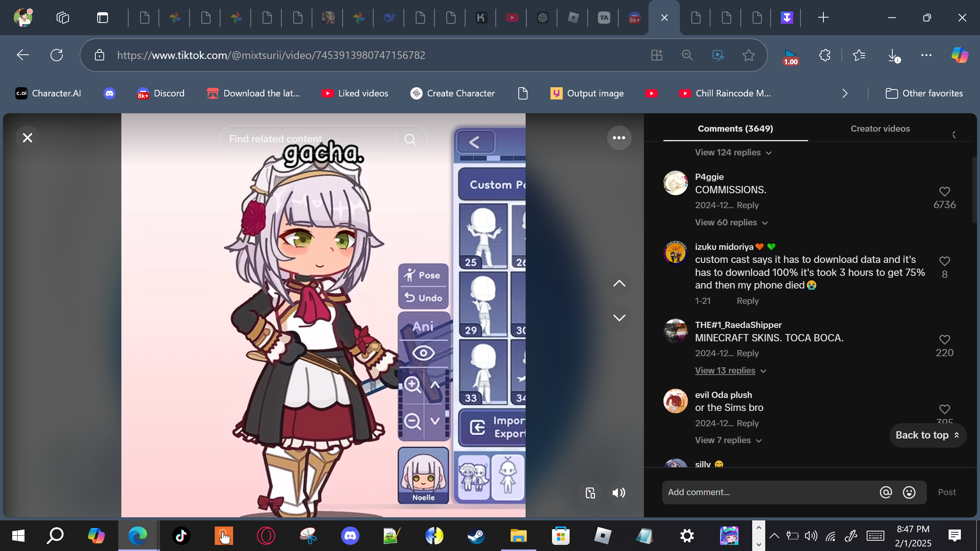Click the emoji picker in comment box
The width and height of the screenshot is (980, 551).
[x=909, y=492]
